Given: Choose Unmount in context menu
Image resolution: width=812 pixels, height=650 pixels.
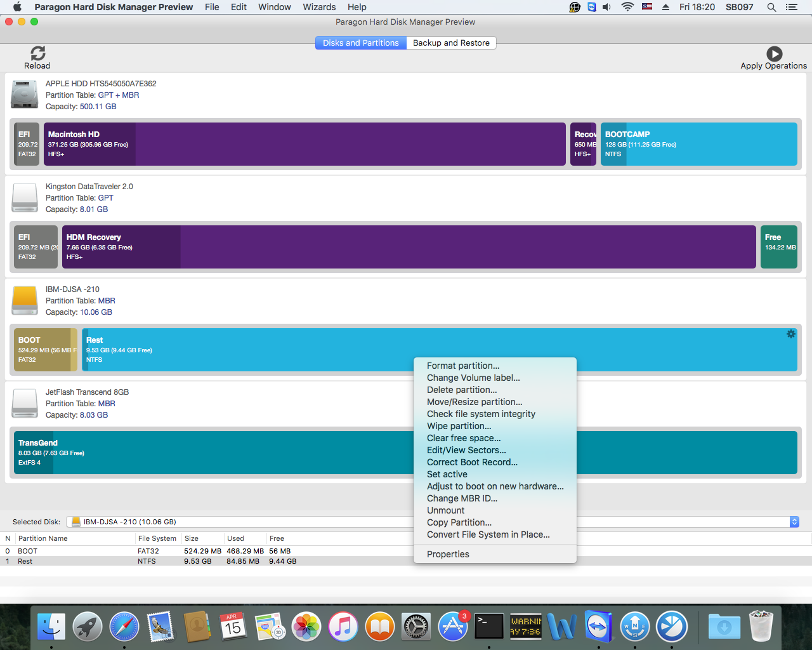Looking at the screenshot, I should [495, 510].
